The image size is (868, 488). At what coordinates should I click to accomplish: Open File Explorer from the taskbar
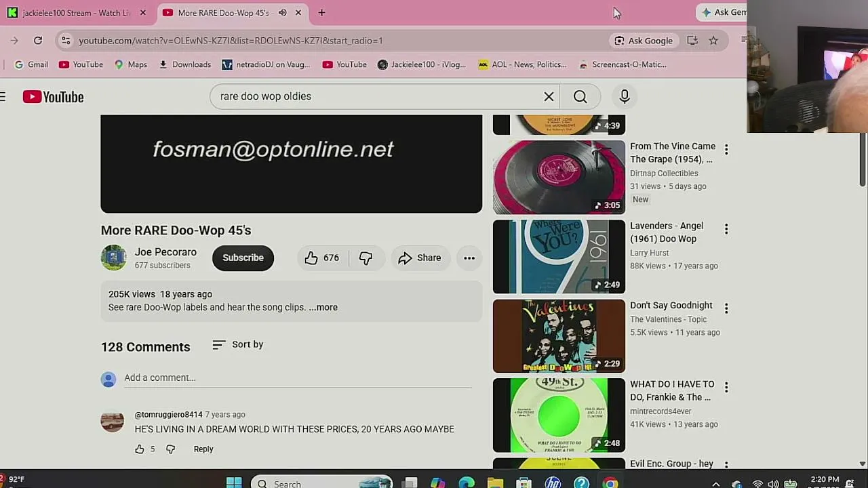(x=495, y=483)
